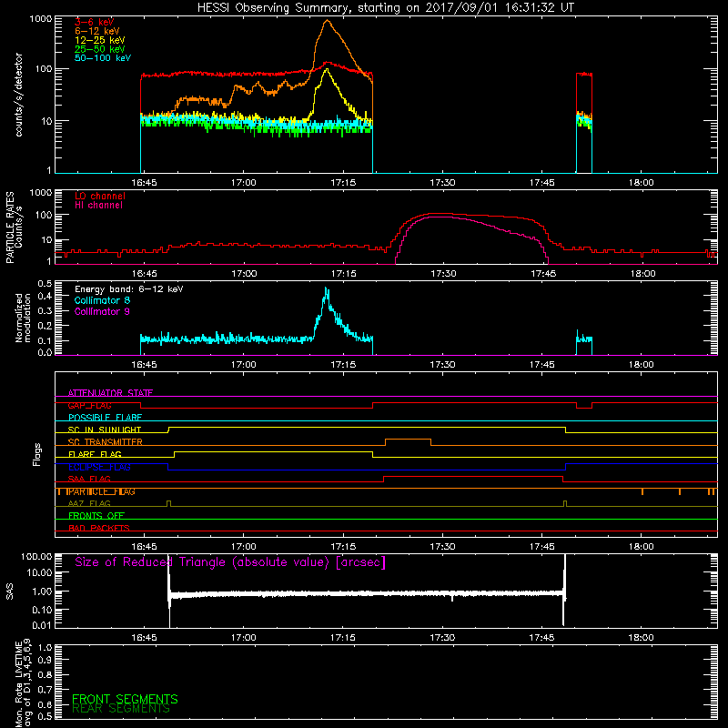
Task: Click the 16:45 tick label under particle rates plot
Action: click(x=145, y=274)
